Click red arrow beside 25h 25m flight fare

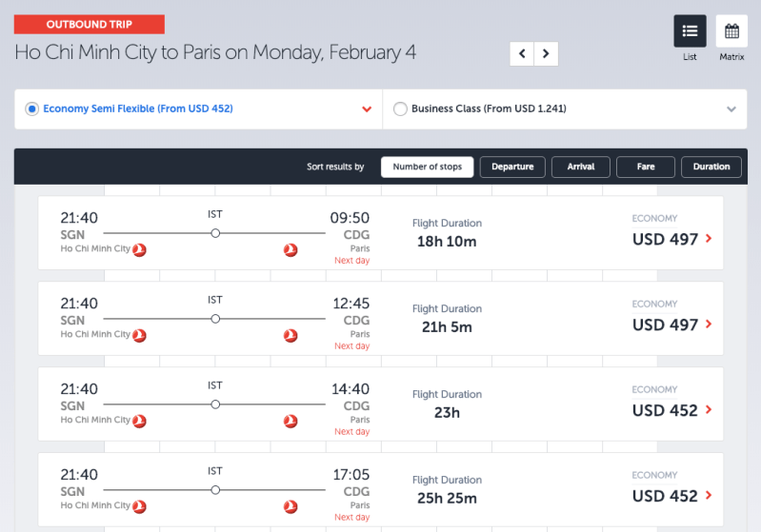click(x=709, y=497)
